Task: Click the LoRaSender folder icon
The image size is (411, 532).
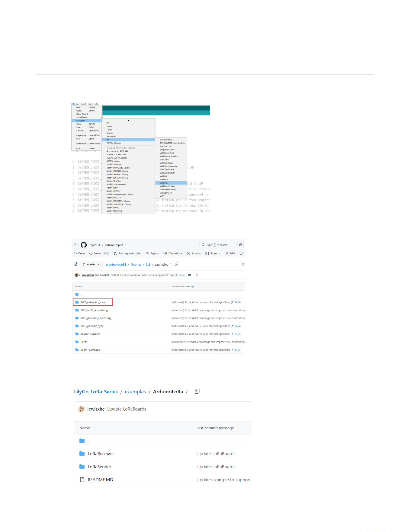Action: [82, 467]
